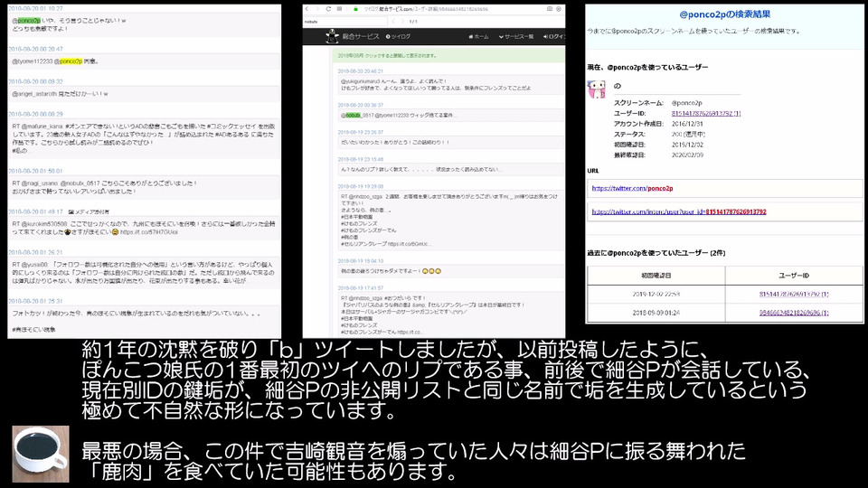The width and height of the screenshot is (868, 488).
Task: Click the green padlock security icon
Action: [356, 9]
